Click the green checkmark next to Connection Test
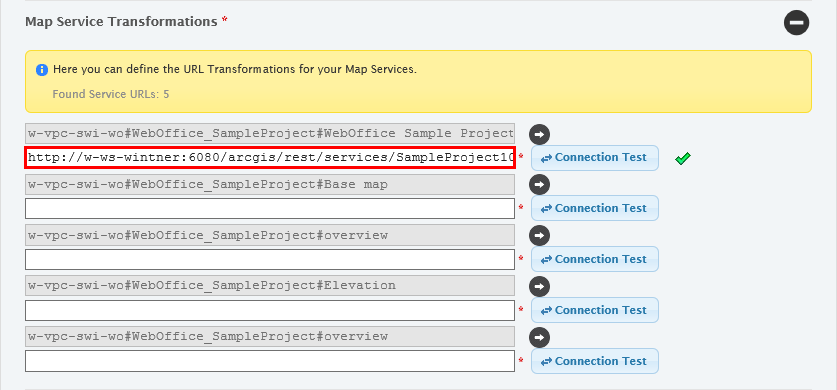 point(683,158)
